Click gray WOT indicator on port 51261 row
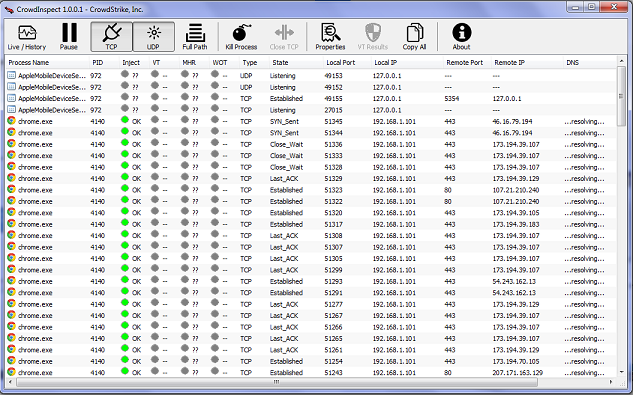Viewport: 633px width, 395px height. (x=215, y=348)
